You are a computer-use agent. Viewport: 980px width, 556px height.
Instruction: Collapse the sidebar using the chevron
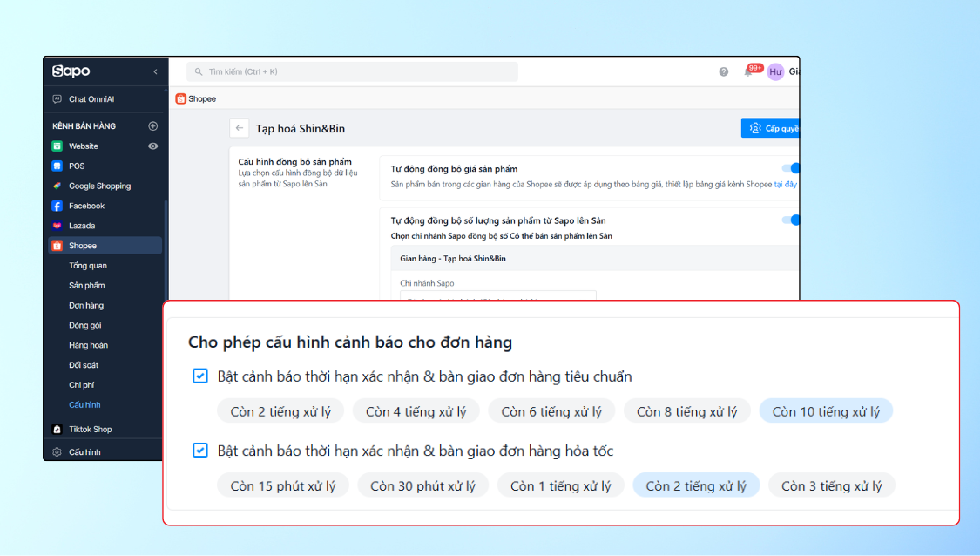pos(155,71)
